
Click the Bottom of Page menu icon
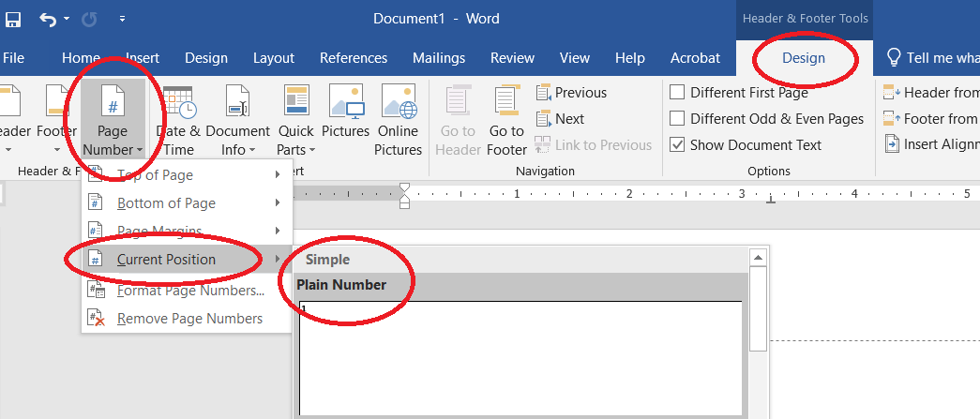coord(96,203)
